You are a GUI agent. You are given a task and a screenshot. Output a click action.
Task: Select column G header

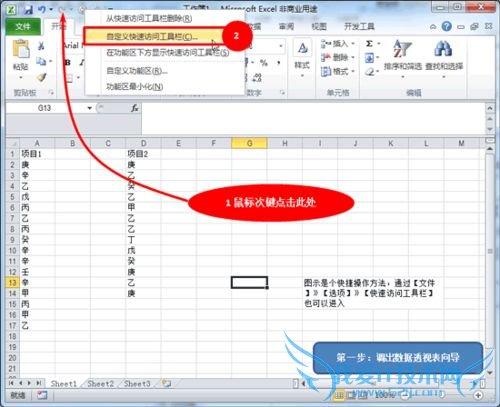[249, 143]
